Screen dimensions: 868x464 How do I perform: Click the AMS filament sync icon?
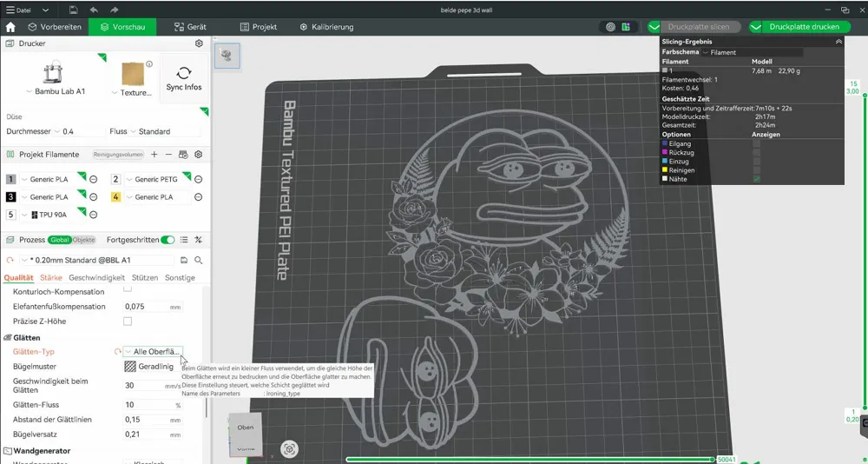pos(183,155)
